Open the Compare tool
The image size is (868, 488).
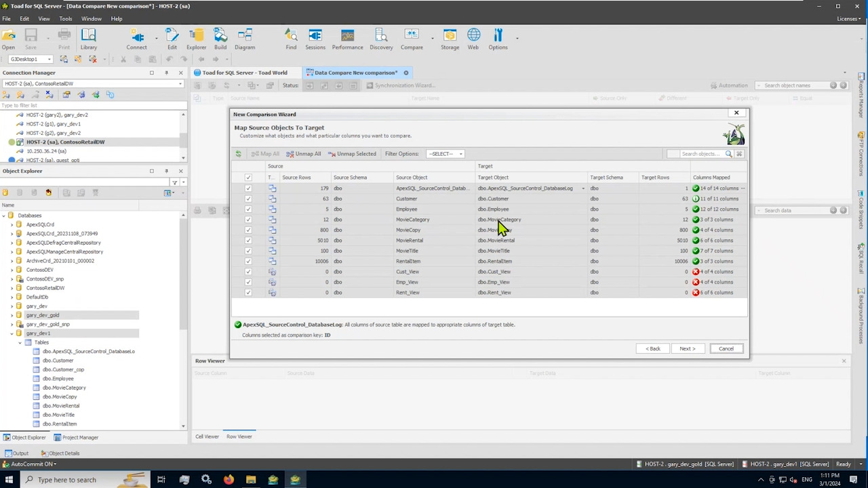(412, 39)
